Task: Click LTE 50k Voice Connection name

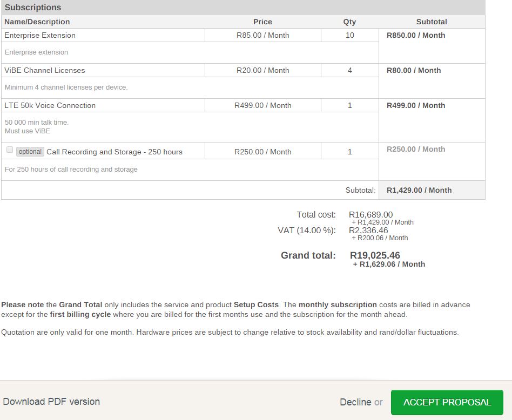Action: click(50, 105)
